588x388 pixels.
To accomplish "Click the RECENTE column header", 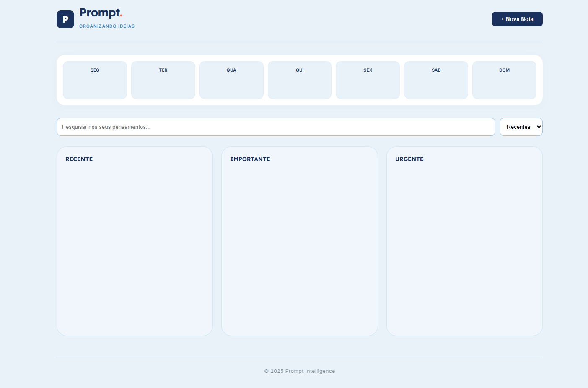I will pyautogui.click(x=79, y=159).
